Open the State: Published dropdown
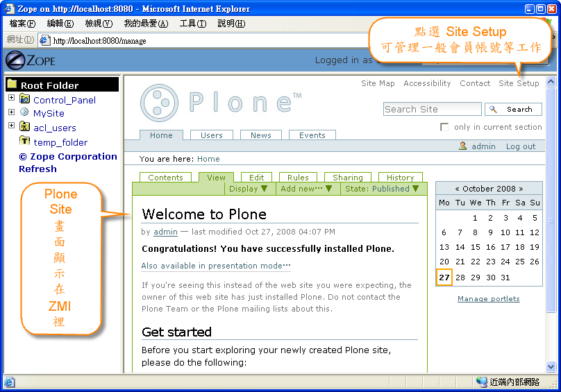Viewport: 561px width, 392px height. pyautogui.click(x=382, y=189)
